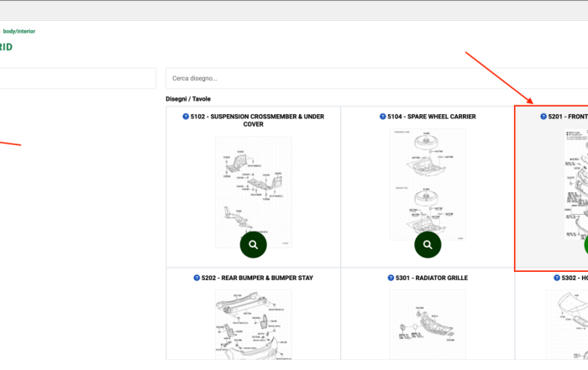Viewport: 588px width, 370px height.
Task: Open 5301 Radiator Grille title
Action: pyautogui.click(x=432, y=278)
